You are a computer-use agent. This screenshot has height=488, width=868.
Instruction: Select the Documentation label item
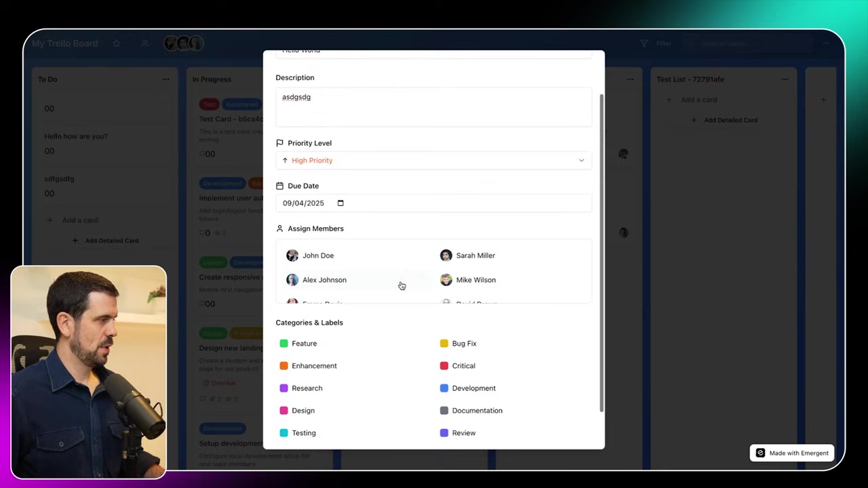pyautogui.click(x=477, y=411)
